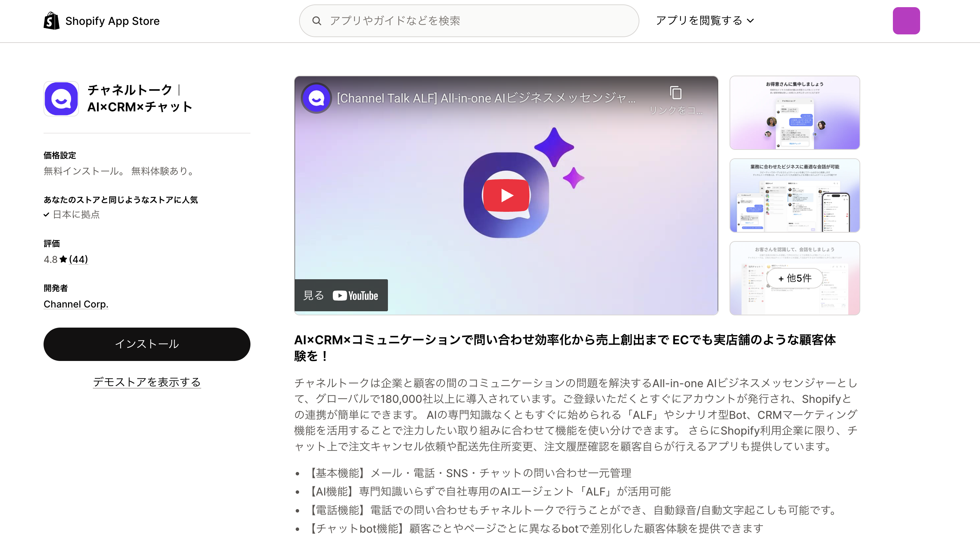Click the channel avatar in video header

[x=316, y=98]
